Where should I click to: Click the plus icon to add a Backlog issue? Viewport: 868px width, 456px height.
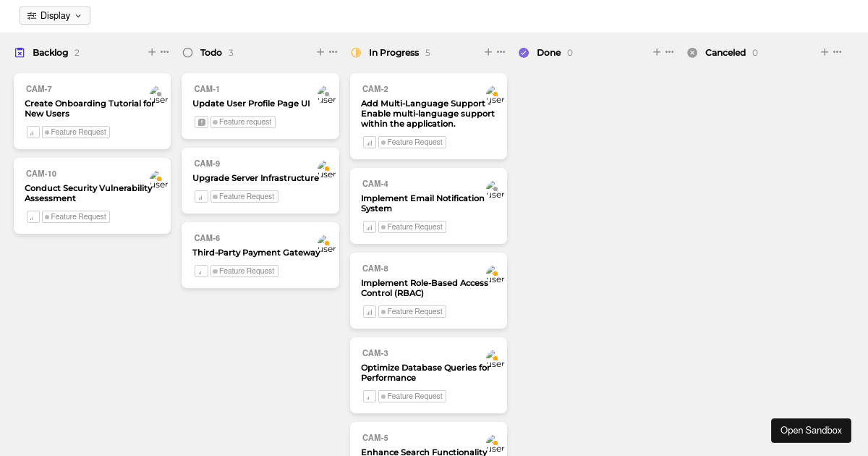click(152, 52)
